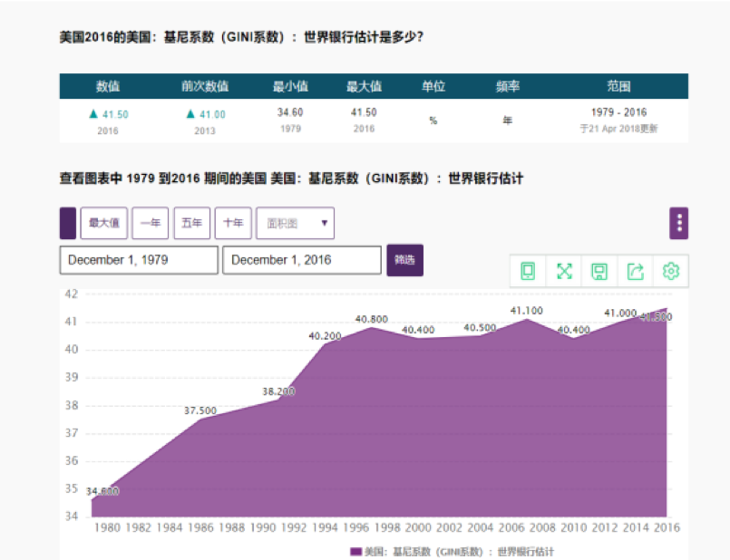The width and height of the screenshot is (730, 560).
Task: Switch on the 一年 time range
Action: (150, 223)
